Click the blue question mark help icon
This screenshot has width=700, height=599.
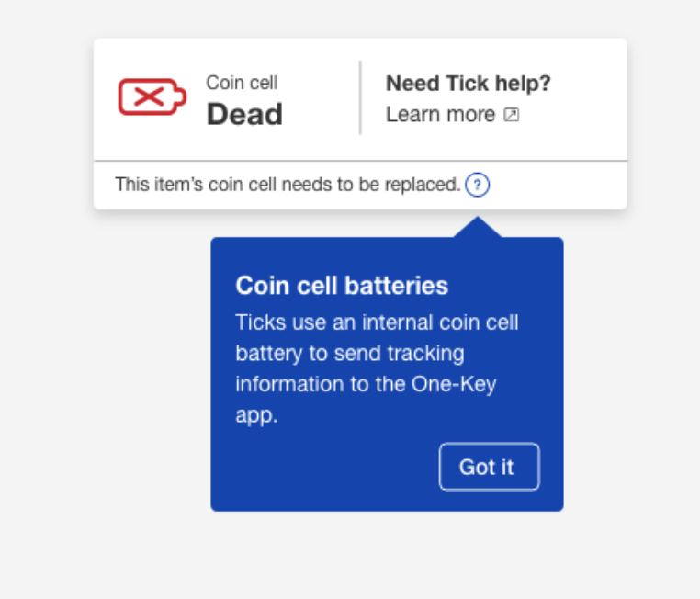click(x=478, y=185)
